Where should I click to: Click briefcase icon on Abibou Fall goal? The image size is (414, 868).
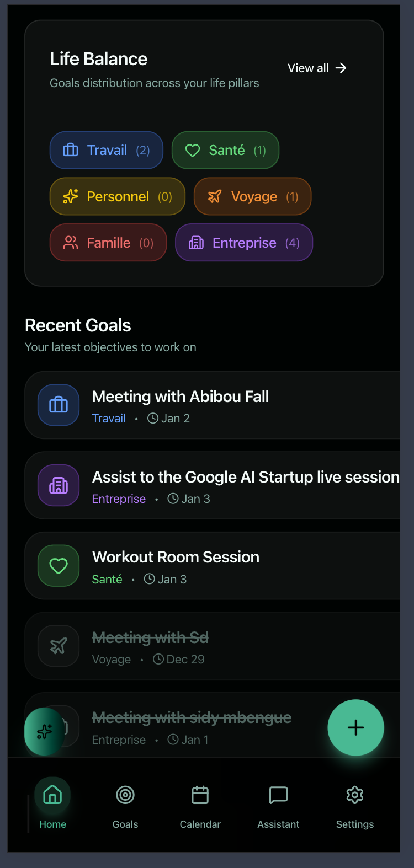coord(59,405)
